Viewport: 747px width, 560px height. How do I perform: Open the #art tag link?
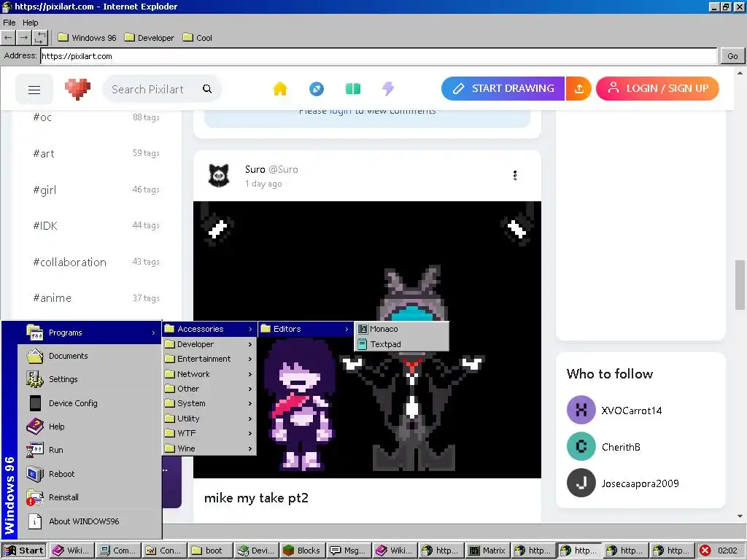[44, 154]
